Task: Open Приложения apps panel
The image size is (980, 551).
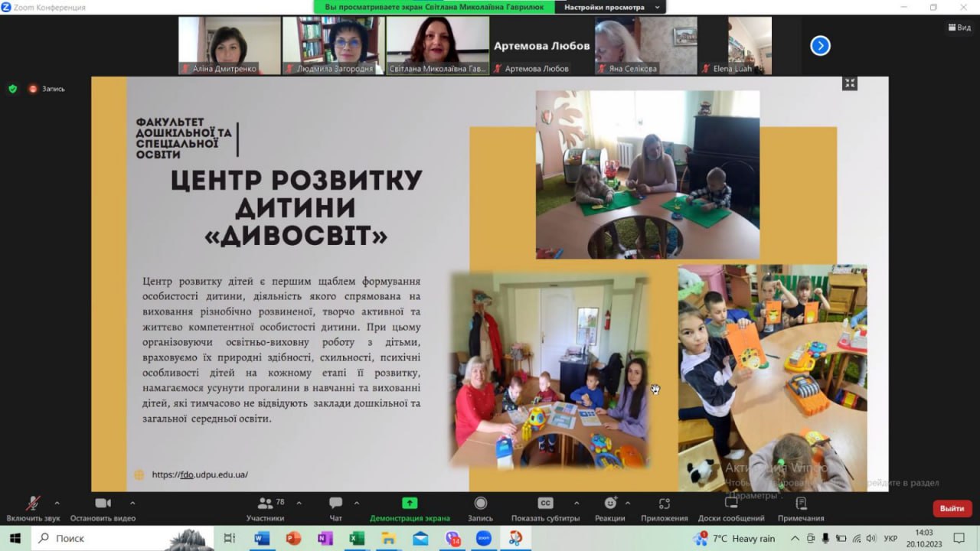Action: (x=665, y=509)
